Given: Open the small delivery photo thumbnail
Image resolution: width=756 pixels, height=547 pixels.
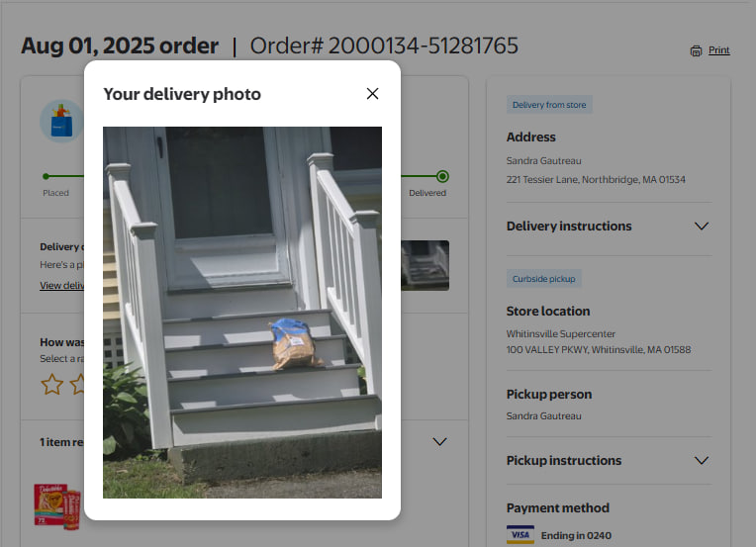Looking at the screenshot, I should click(425, 265).
